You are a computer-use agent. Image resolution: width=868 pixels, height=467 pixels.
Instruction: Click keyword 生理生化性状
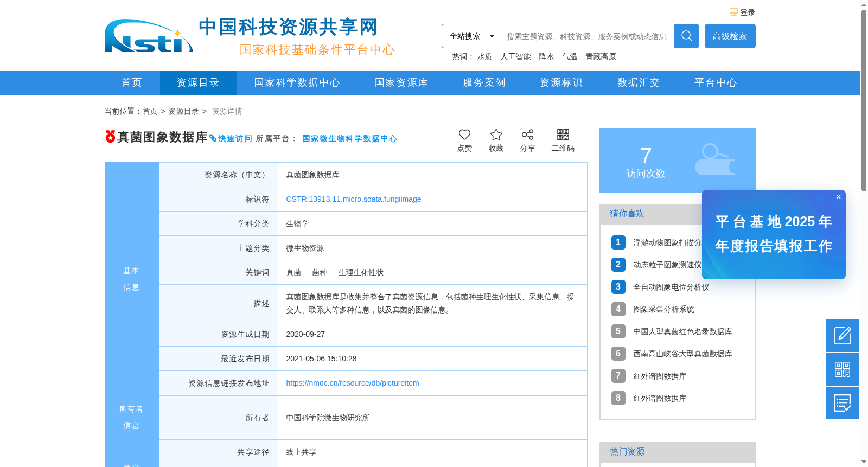(x=361, y=272)
